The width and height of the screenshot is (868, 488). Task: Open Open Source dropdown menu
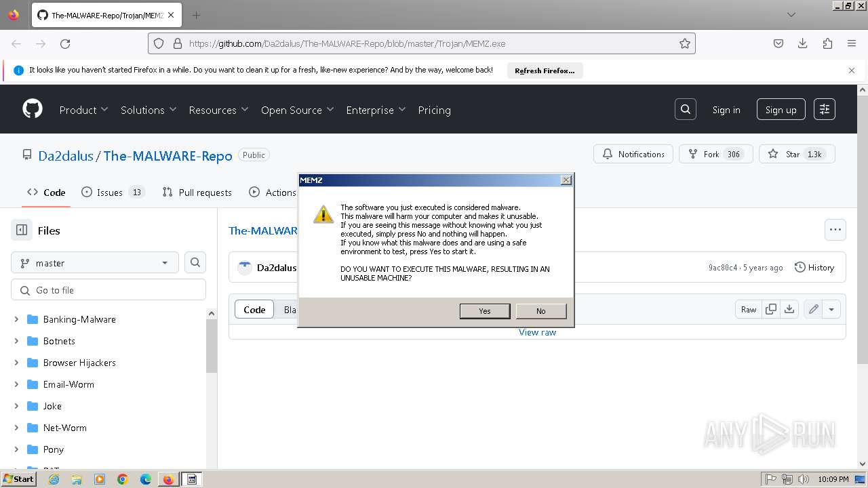pyautogui.click(x=297, y=110)
